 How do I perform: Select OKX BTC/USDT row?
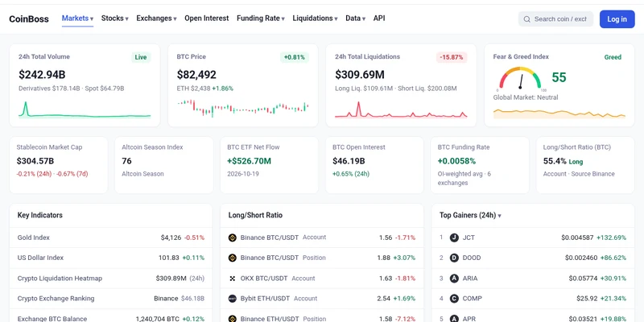pyautogui.click(x=322, y=279)
